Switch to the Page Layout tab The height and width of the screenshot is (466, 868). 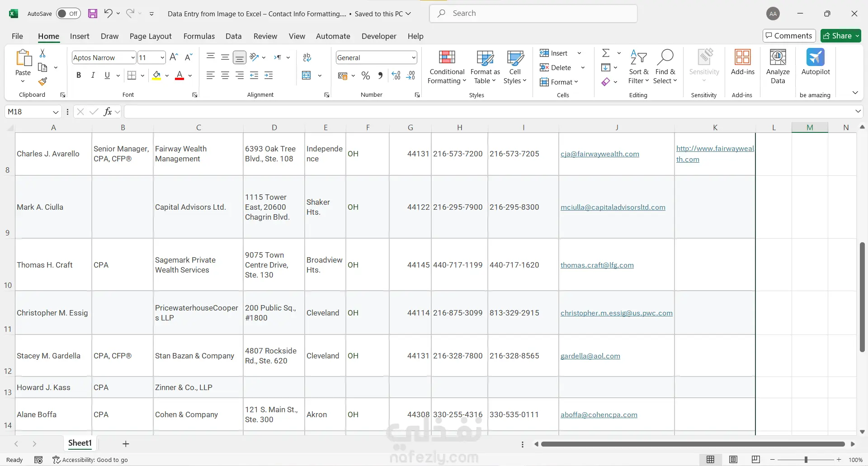(x=150, y=36)
